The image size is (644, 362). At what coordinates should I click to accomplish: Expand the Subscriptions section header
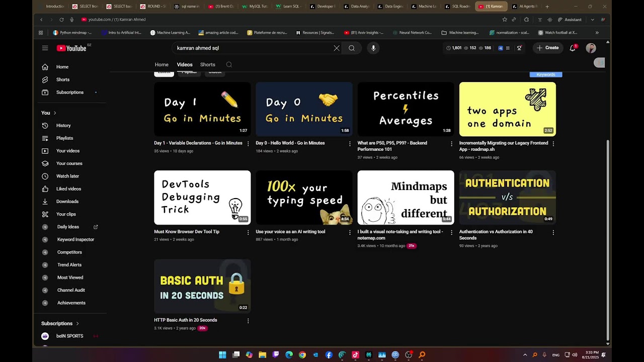coord(60,323)
